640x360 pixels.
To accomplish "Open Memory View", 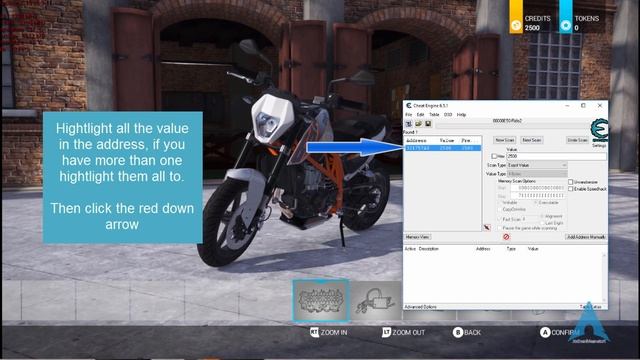I will click(418, 237).
